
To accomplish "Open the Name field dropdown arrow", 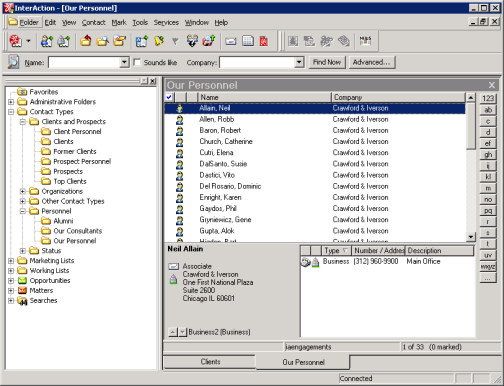I will click(x=124, y=62).
